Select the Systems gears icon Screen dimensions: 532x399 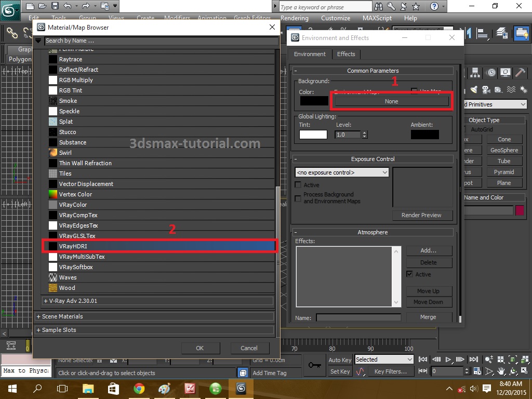(524, 89)
